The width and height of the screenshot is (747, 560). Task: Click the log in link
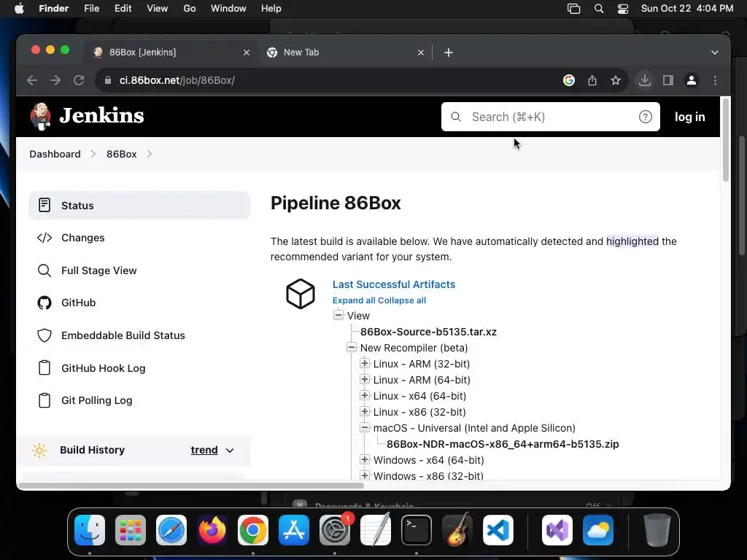coord(690,117)
